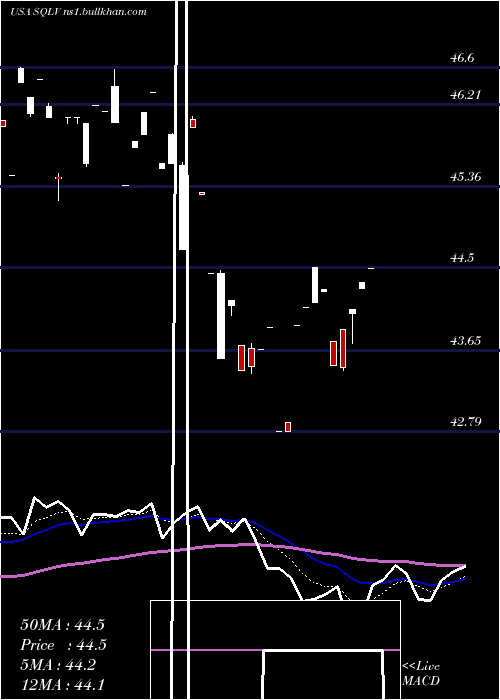Click the <<Live MACD label
Image resolution: width=500 pixels, height=700 pixels.
421,673
